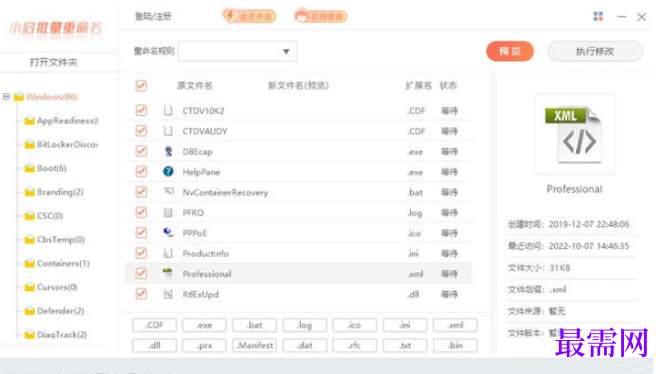Click the Boot(6) folder icon
The width and height of the screenshot is (667, 374).
click(x=30, y=168)
